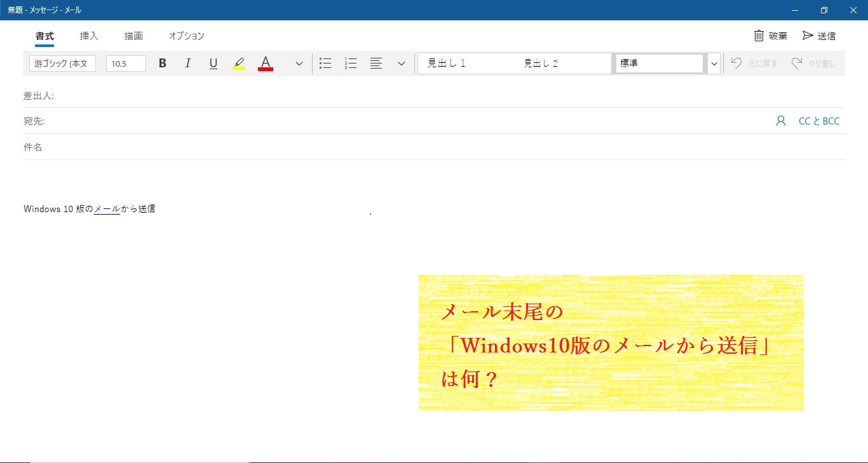
Task: Send the message with 送信
Action: [x=819, y=36]
